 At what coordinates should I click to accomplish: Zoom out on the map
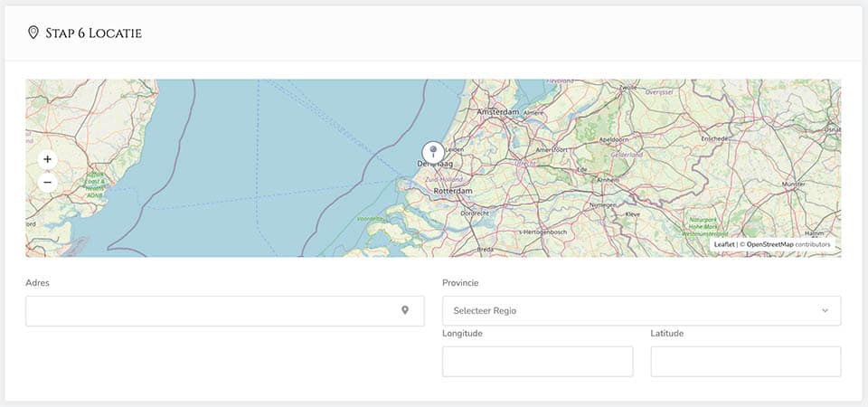(x=47, y=182)
